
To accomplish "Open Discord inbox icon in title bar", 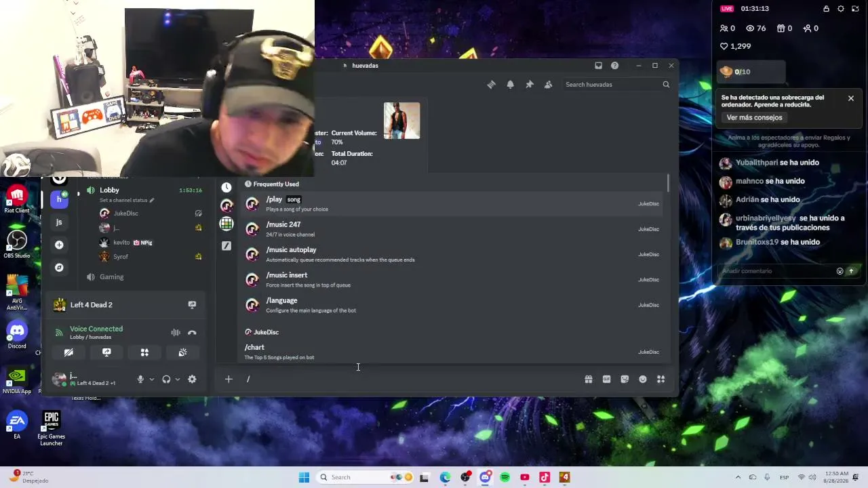I will point(598,66).
